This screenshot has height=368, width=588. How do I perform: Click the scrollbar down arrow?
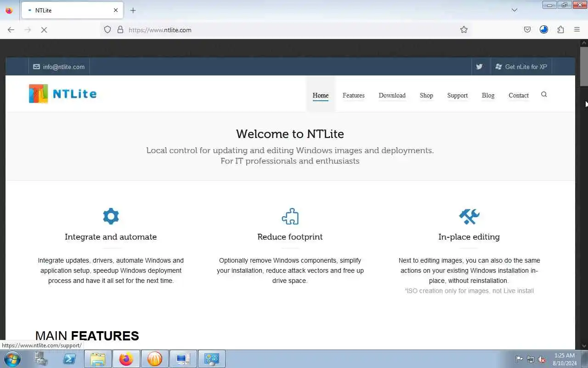pyautogui.click(x=584, y=346)
